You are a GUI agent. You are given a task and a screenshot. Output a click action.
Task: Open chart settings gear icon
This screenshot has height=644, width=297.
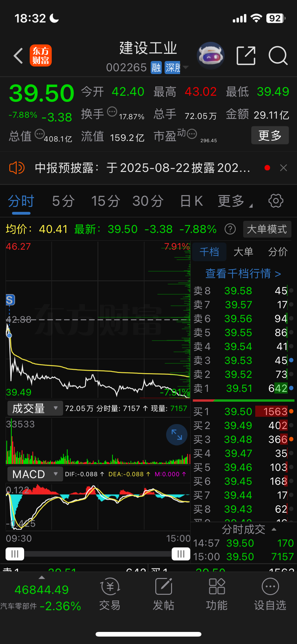(x=276, y=201)
